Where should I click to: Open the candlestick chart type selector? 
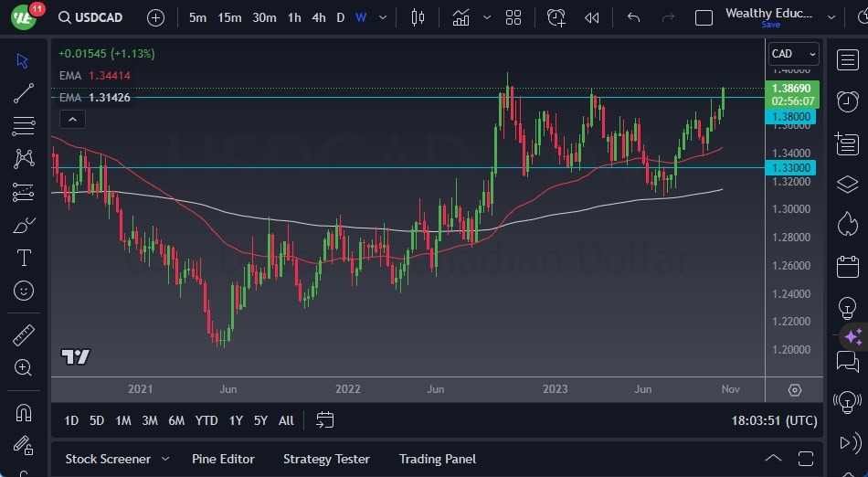(418, 17)
